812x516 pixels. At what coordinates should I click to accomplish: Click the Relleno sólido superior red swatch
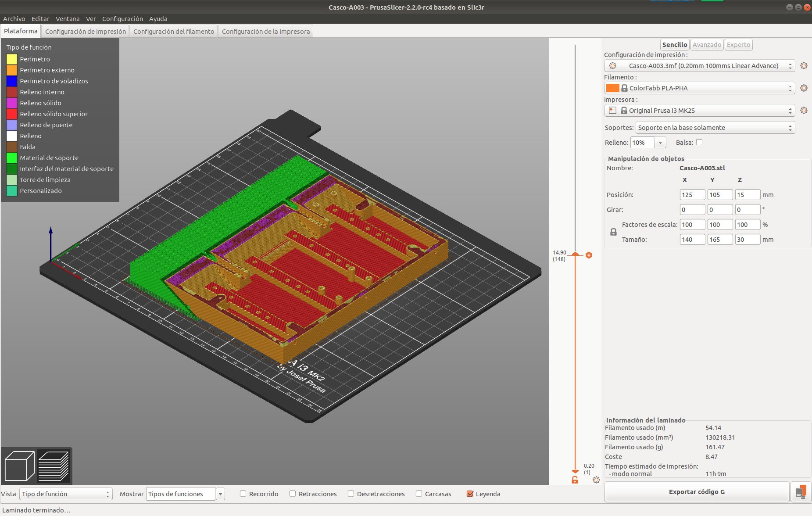coord(12,114)
